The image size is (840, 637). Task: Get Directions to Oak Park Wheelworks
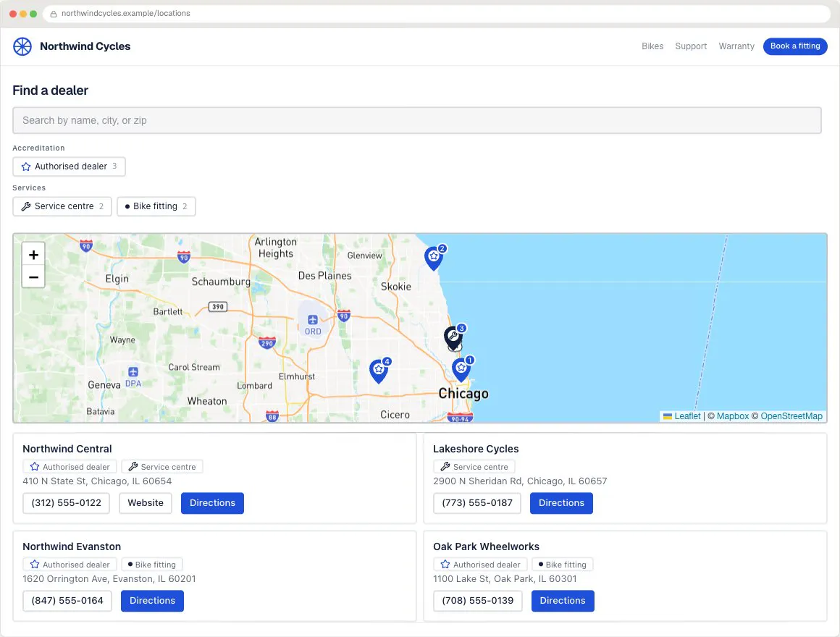pos(563,601)
